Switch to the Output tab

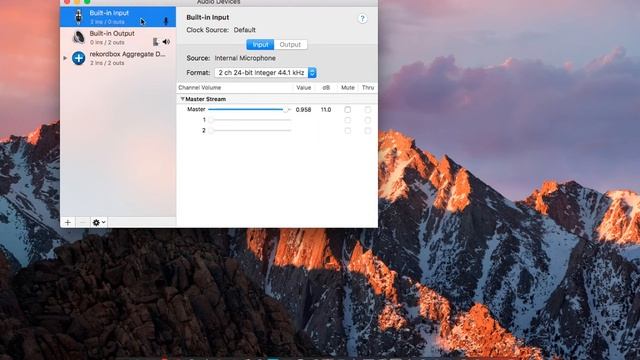(x=290, y=44)
